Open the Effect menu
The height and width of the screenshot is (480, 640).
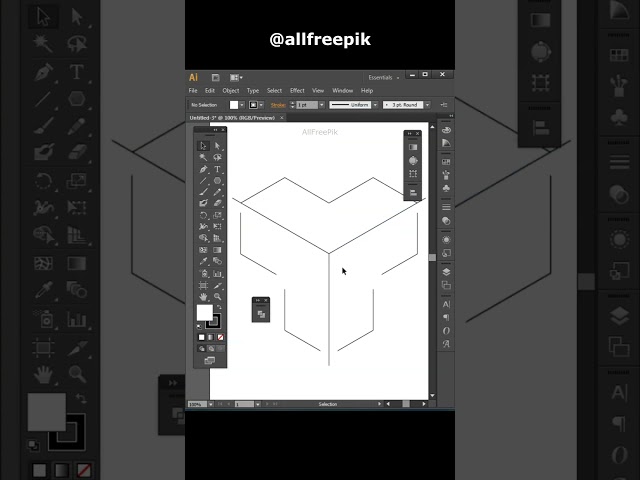click(297, 91)
